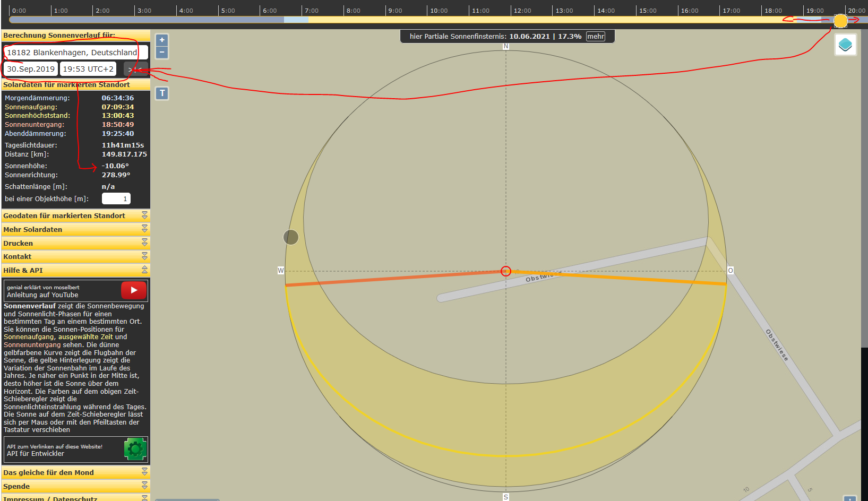868x501 pixels.
Task: Click the red location marker on the map
Action: point(506,271)
